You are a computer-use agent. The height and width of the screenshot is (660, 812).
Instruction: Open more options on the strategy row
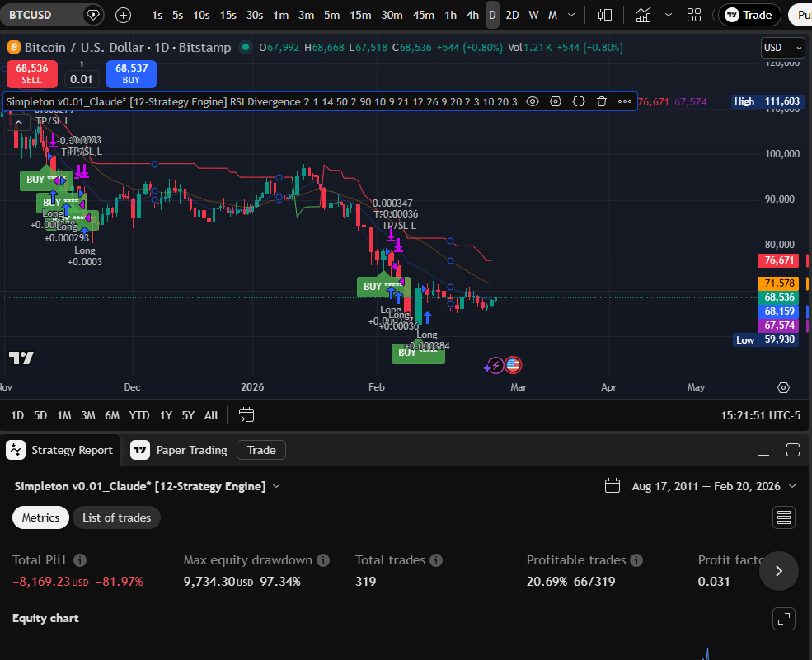coord(624,101)
